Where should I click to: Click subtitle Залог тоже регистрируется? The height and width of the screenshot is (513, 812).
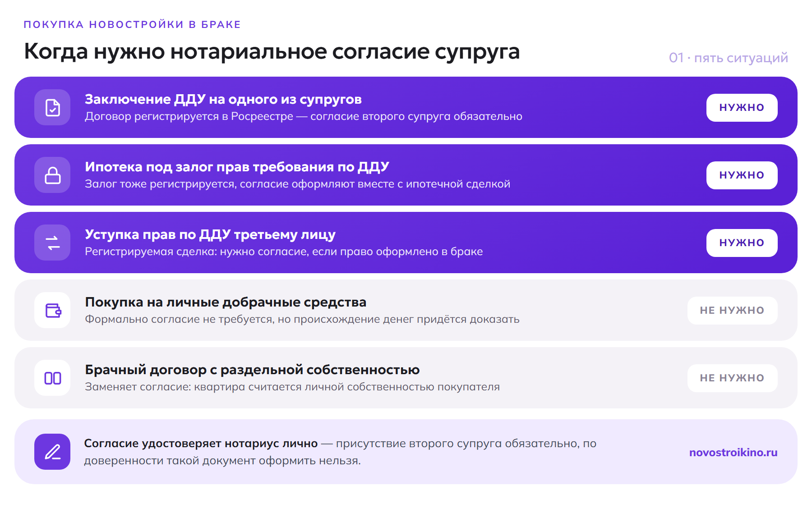[x=298, y=184]
